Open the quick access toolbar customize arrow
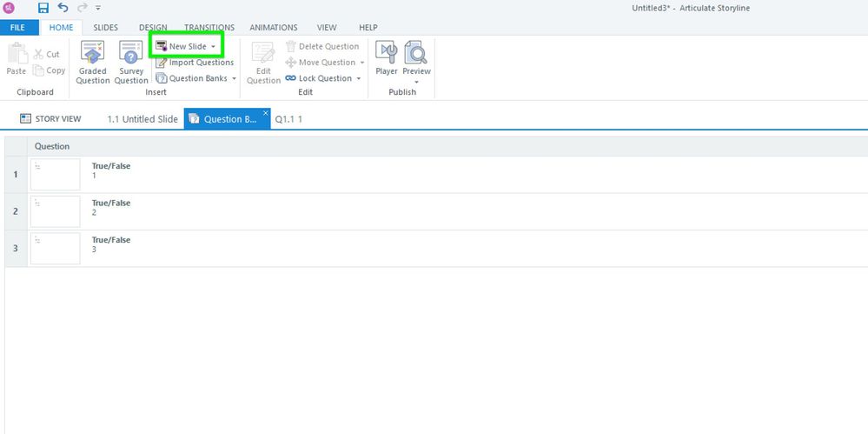 pyautogui.click(x=98, y=9)
